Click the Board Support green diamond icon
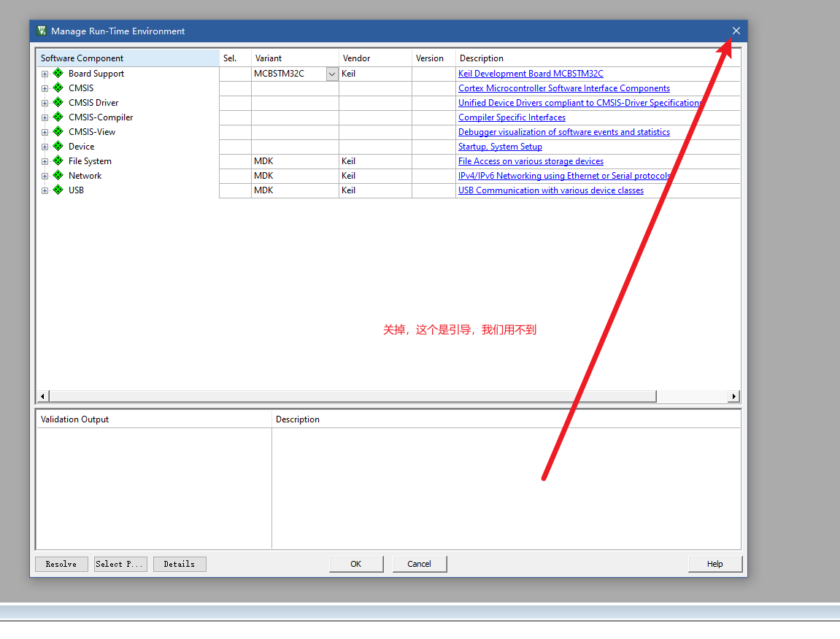This screenshot has height=639, width=840. (x=58, y=73)
